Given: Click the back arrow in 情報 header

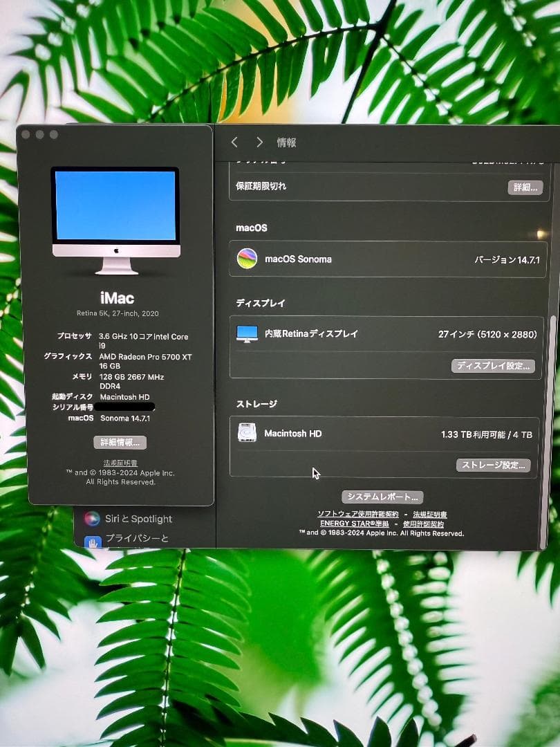Looking at the screenshot, I should click(x=234, y=142).
